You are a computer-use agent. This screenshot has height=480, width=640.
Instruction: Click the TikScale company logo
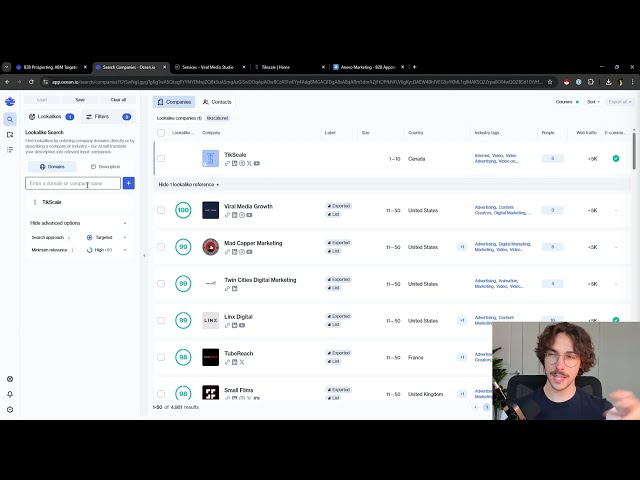coord(211,159)
